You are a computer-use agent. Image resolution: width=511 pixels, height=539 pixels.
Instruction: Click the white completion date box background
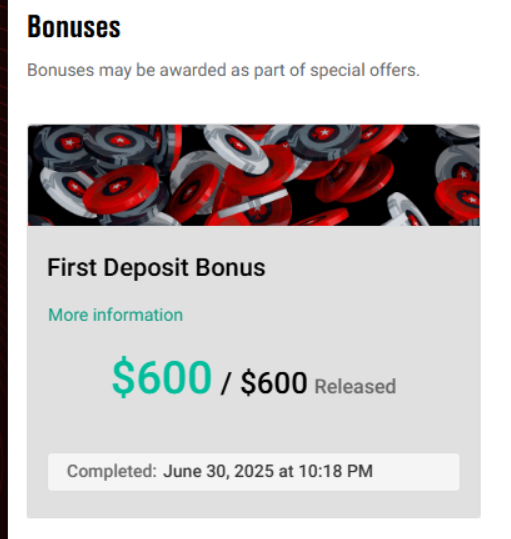tap(254, 472)
